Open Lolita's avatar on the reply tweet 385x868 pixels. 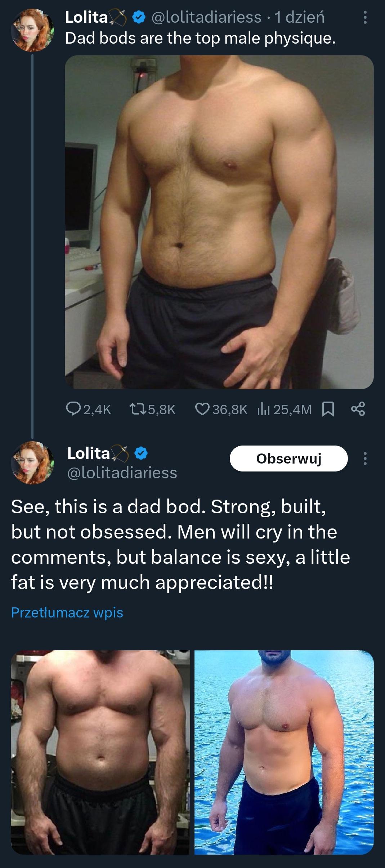tap(32, 463)
